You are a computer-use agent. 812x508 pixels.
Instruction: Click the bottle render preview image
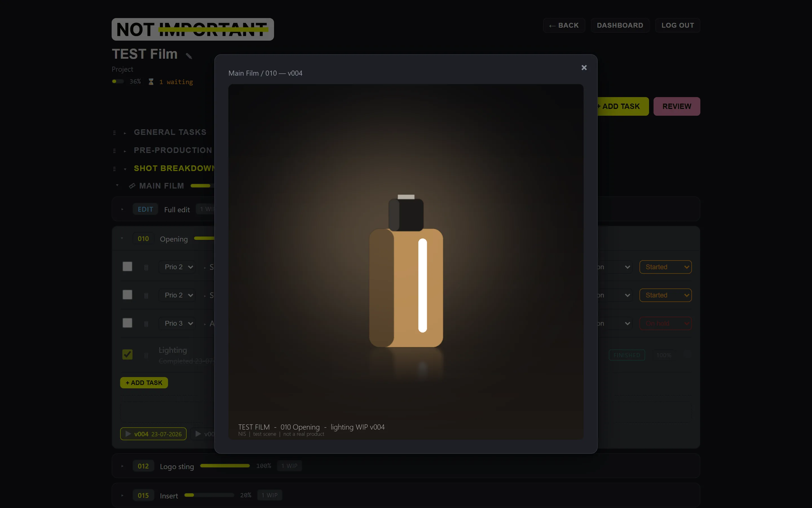click(x=406, y=262)
